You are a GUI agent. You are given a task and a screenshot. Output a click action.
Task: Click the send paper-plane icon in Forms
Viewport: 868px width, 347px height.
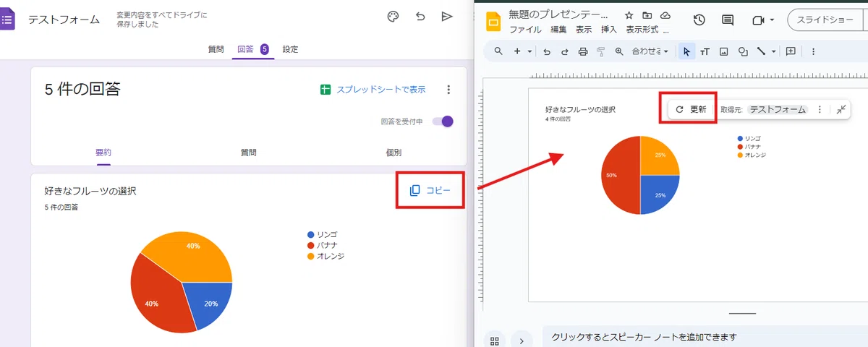(x=447, y=17)
